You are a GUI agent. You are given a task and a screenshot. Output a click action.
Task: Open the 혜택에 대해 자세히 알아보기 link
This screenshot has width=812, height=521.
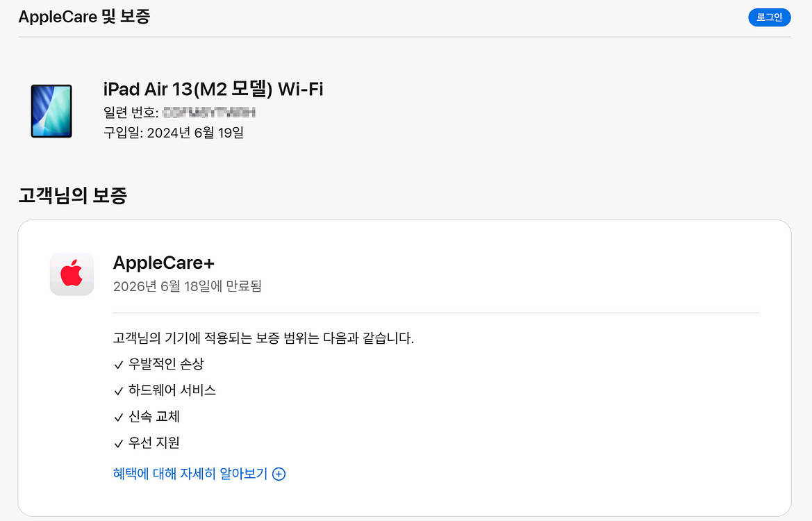pyautogui.click(x=190, y=474)
